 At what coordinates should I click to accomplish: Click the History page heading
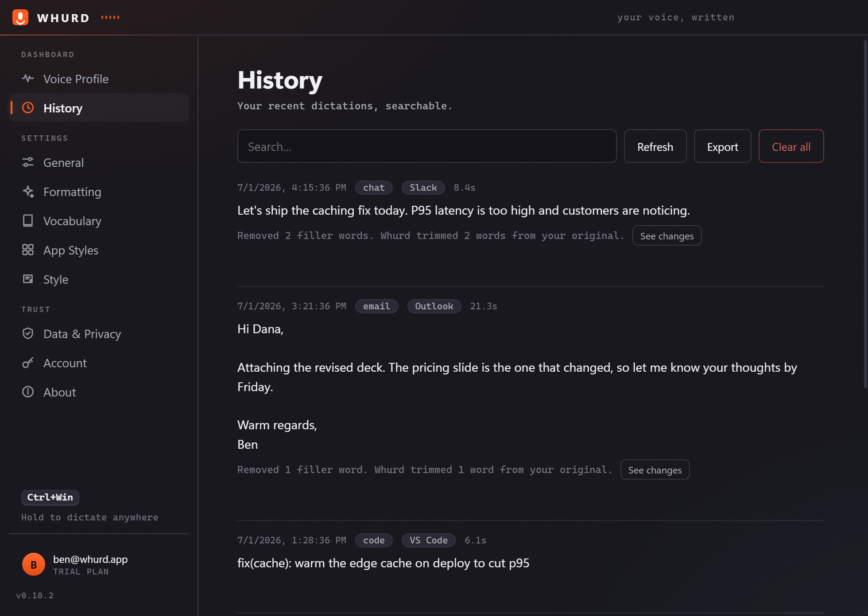click(280, 80)
